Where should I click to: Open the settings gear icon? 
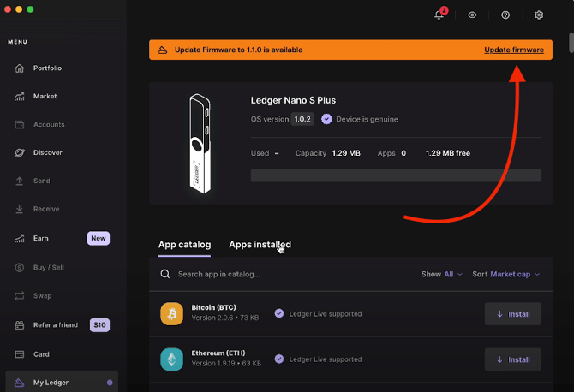pos(539,15)
